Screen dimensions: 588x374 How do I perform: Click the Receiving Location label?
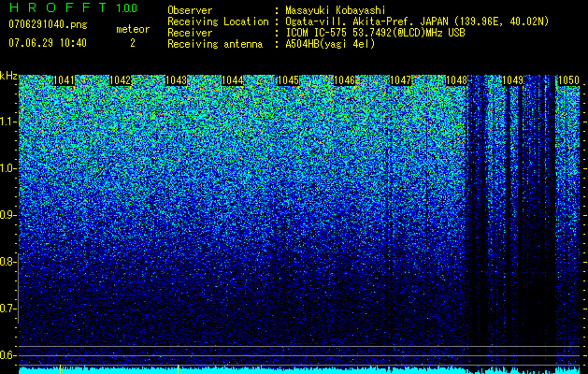(218, 22)
